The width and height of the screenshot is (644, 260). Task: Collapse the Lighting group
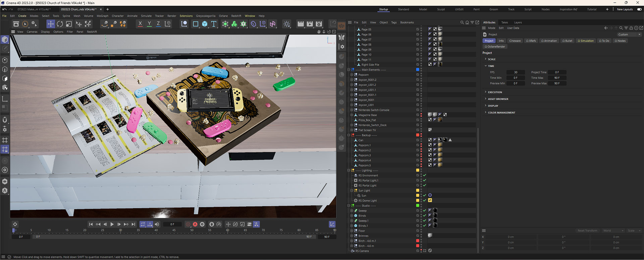click(349, 170)
